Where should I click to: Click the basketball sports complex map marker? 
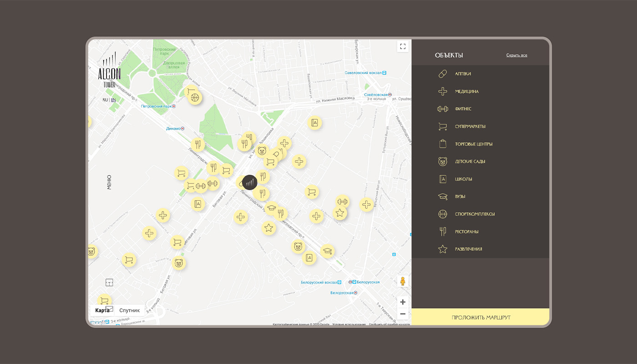click(195, 97)
